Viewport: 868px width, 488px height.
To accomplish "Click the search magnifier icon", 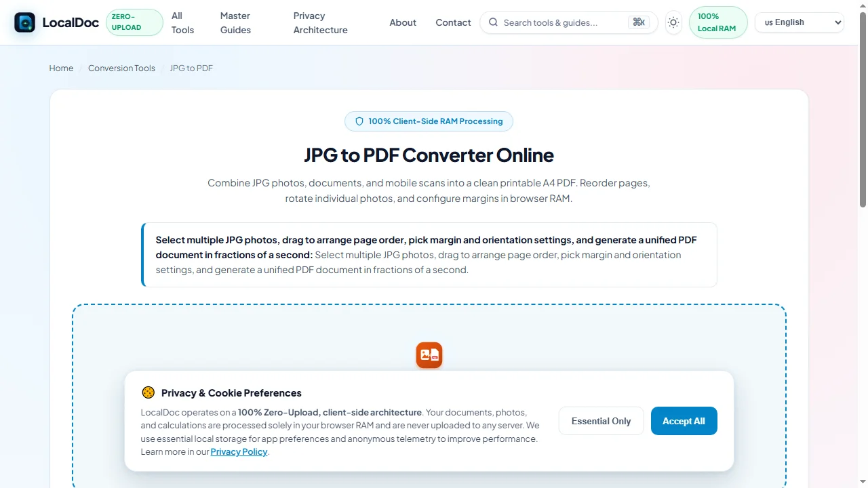I will 493,22.
